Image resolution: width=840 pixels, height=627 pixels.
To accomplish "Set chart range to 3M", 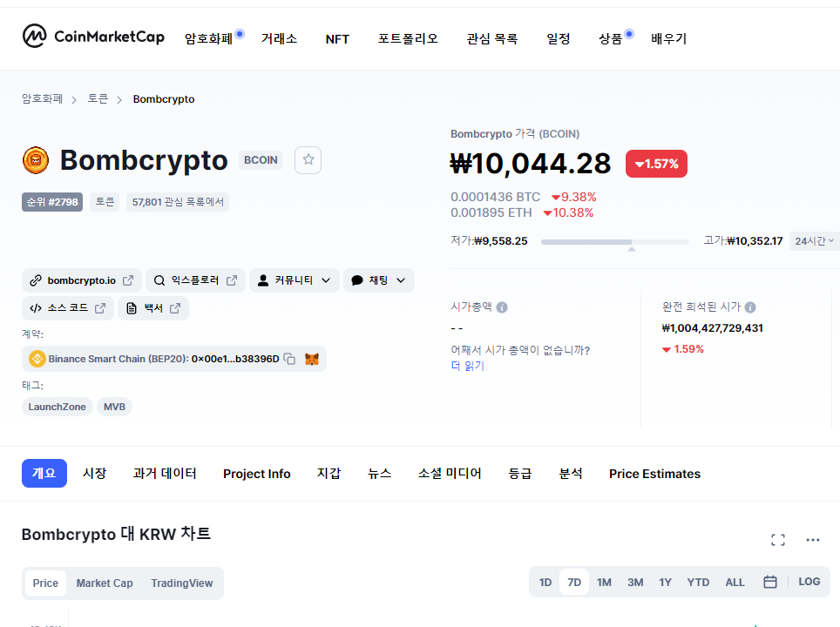I will click(x=635, y=582).
